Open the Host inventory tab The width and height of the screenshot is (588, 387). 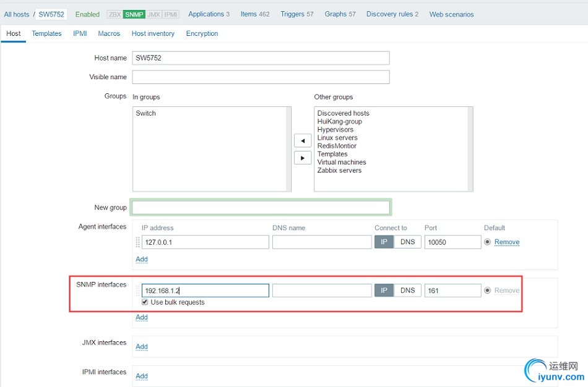click(153, 33)
